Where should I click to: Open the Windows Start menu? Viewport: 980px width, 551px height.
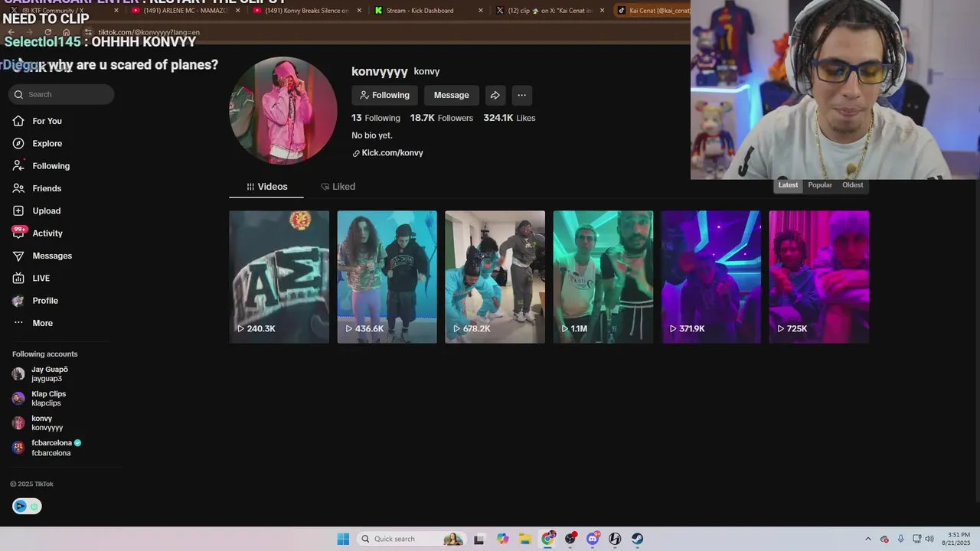[x=343, y=539]
